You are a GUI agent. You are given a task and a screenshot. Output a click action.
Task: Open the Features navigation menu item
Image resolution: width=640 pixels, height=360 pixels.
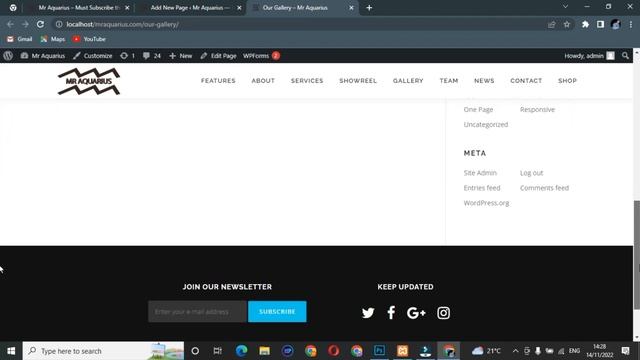click(218, 81)
